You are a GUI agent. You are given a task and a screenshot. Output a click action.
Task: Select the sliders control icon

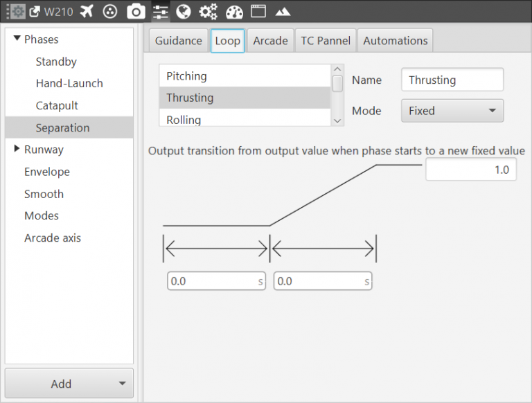(161, 12)
